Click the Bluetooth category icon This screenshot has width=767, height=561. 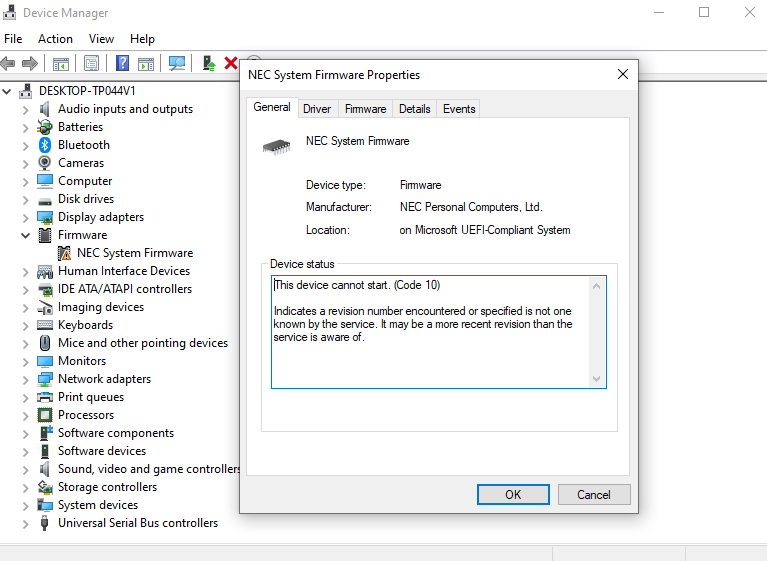coord(45,145)
